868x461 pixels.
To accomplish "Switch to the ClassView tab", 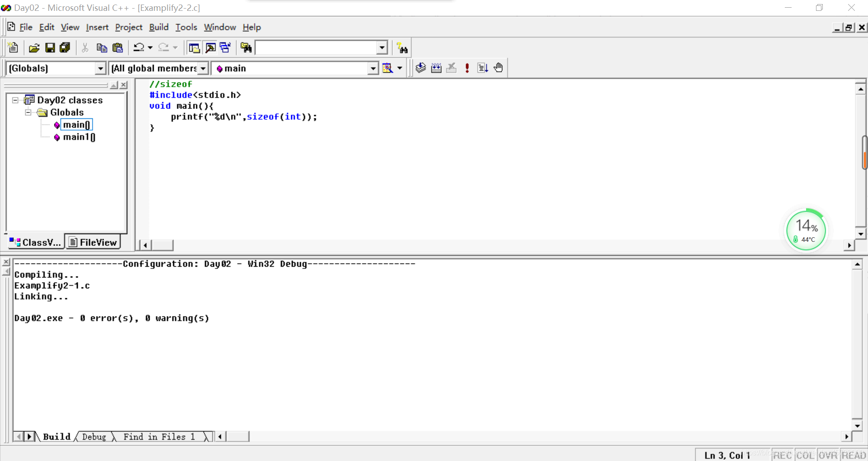I will click(35, 242).
